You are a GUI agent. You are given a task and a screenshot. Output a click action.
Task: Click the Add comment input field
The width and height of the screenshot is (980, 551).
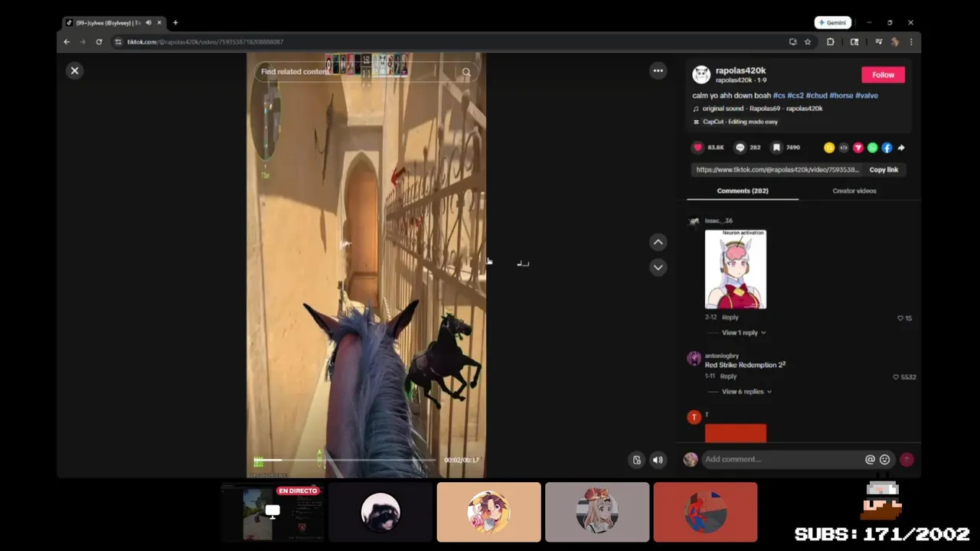[x=781, y=459]
